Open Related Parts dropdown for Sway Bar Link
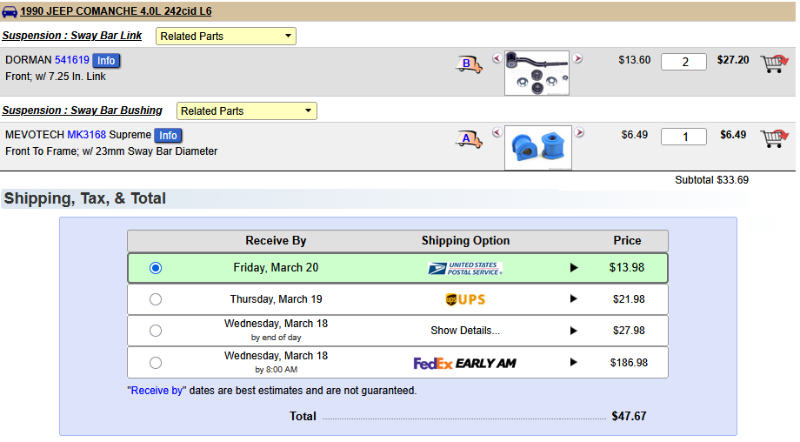Image resolution: width=800 pixels, height=442 pixels. point(226,36)
